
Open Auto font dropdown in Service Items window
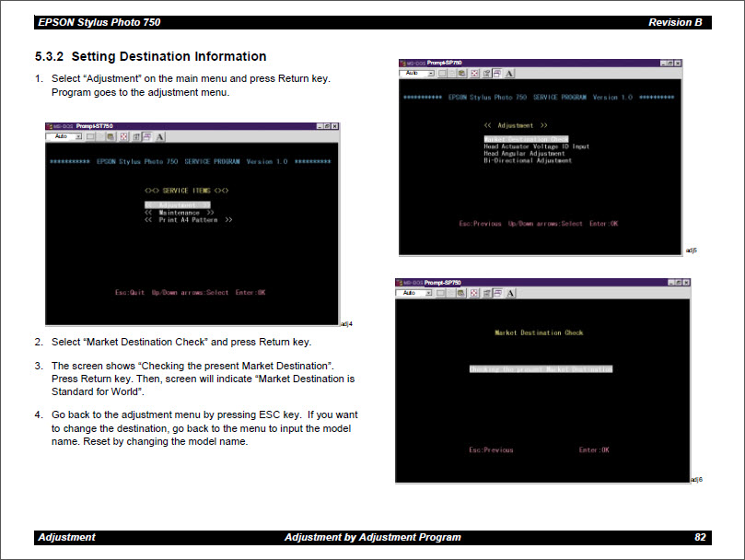pyautogui.click(x=78, y=136)
